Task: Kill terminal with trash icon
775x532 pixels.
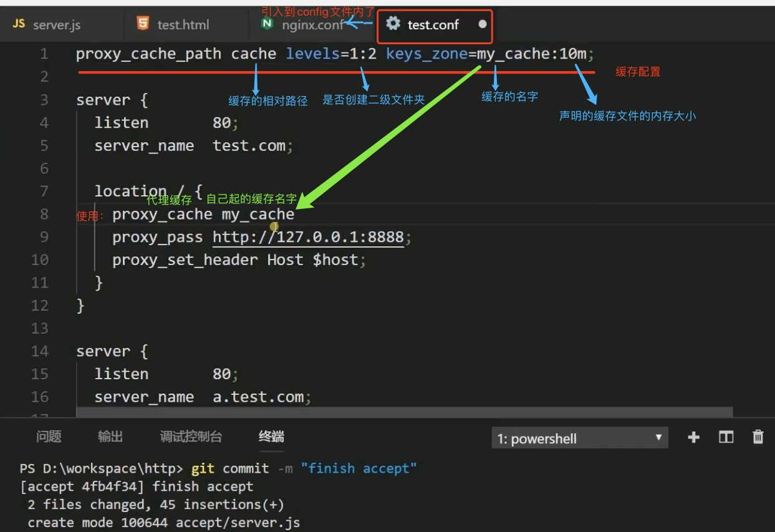Action: (x=758, y=437)
